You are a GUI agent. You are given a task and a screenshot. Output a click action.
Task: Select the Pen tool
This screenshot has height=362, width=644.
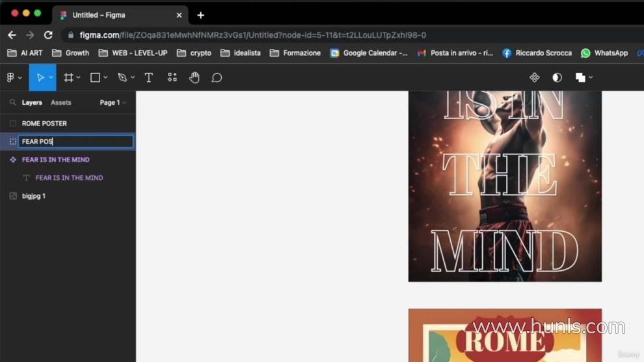click(122, 77)
